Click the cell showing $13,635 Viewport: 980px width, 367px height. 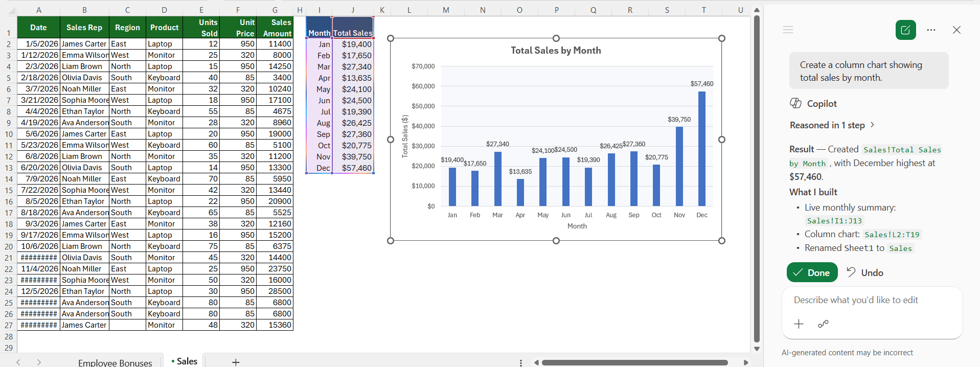[x=353, y=78]
